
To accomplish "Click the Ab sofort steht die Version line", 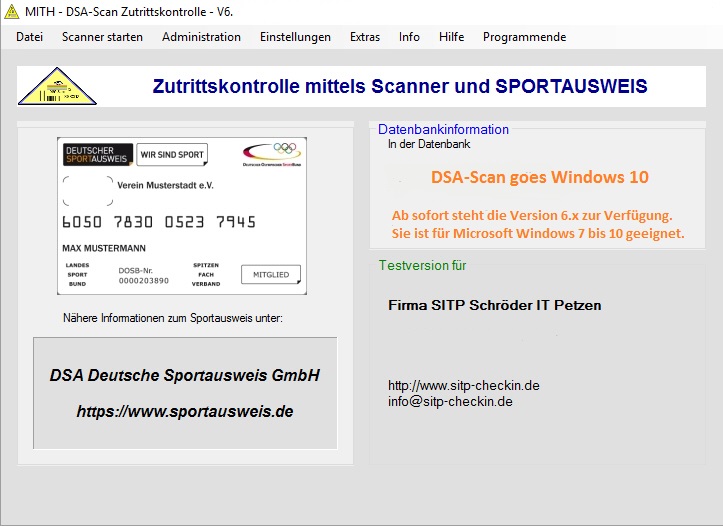I will pos(532,216).
